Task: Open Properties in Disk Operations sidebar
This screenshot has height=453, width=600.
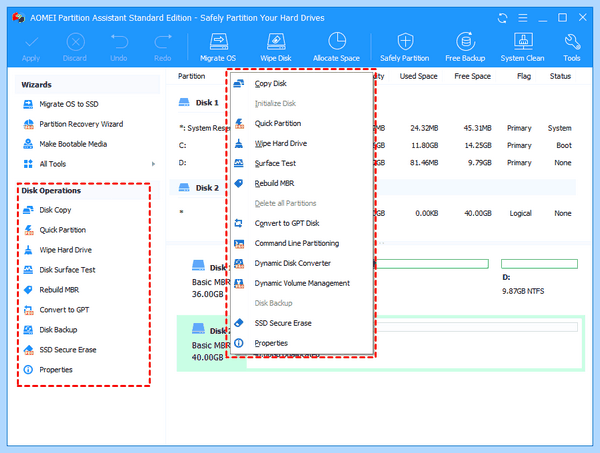Action: [x=56, y=370]
